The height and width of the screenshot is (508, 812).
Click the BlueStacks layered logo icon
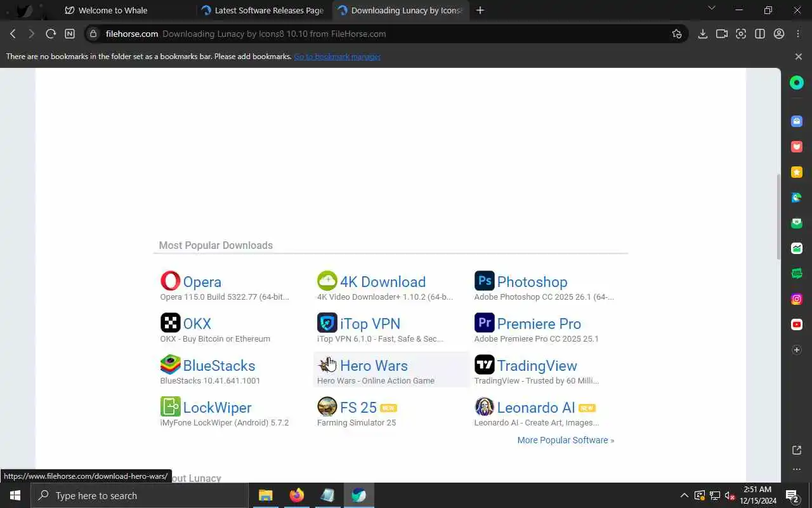pyautogui.click(x=170, y=364)
